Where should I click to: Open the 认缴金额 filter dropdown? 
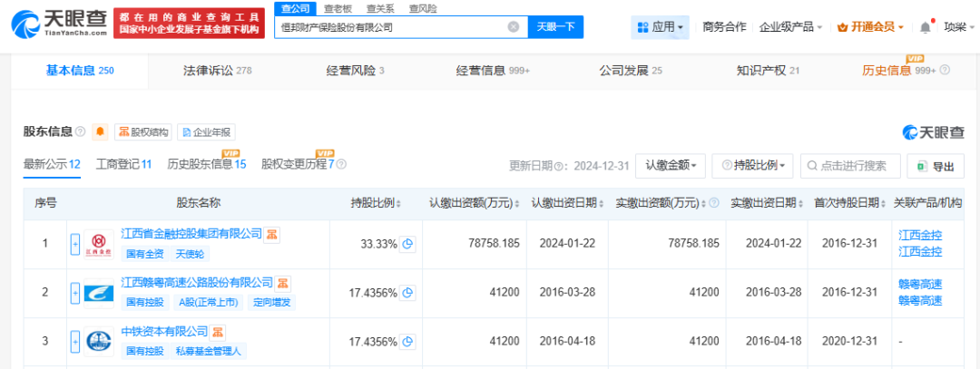point(671,166)
